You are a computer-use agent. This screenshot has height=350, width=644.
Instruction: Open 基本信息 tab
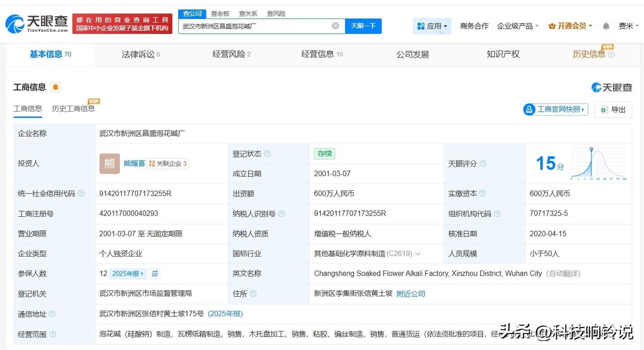(50, 54)
